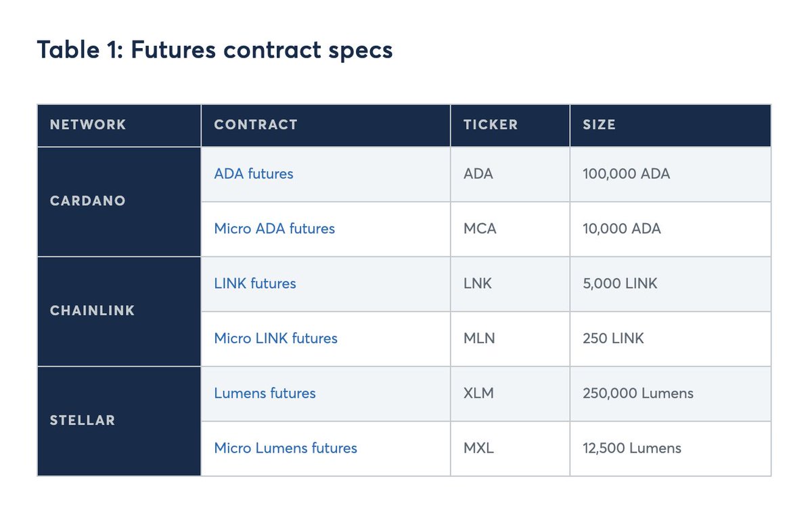Select the MCA ticker cell

tap(480, 229)
